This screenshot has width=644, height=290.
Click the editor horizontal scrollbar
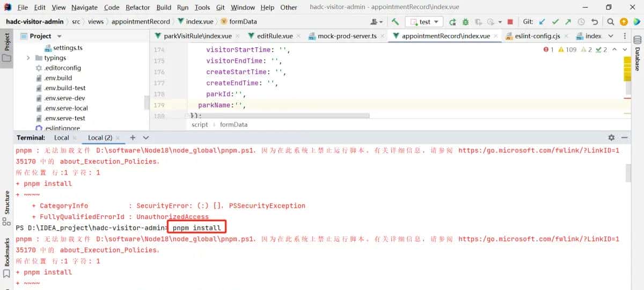279,115
